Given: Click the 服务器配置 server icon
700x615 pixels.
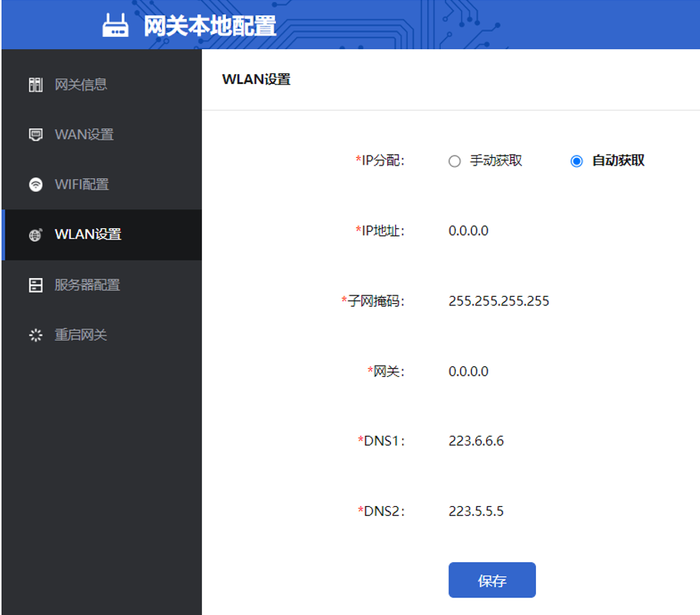Looking at the screenshot, I should click(x=36, y=285).
